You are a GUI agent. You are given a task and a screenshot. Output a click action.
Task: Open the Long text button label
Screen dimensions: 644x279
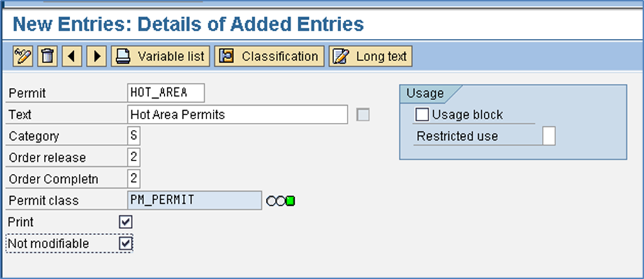382,56
